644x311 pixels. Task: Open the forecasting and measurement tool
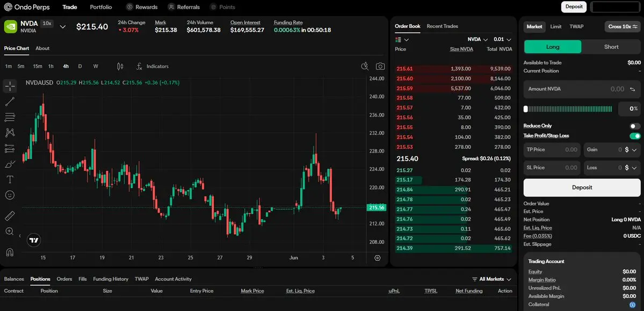(10, 148)
